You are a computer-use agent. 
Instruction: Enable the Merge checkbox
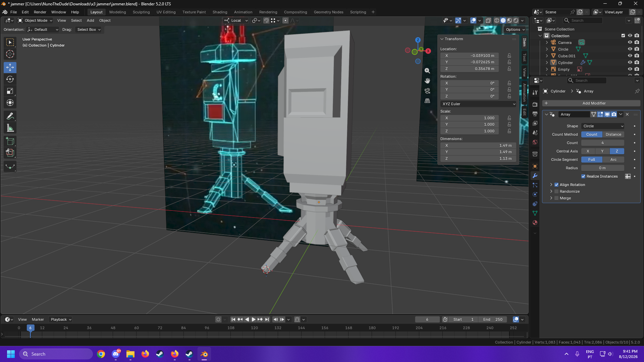click(556, 198)
